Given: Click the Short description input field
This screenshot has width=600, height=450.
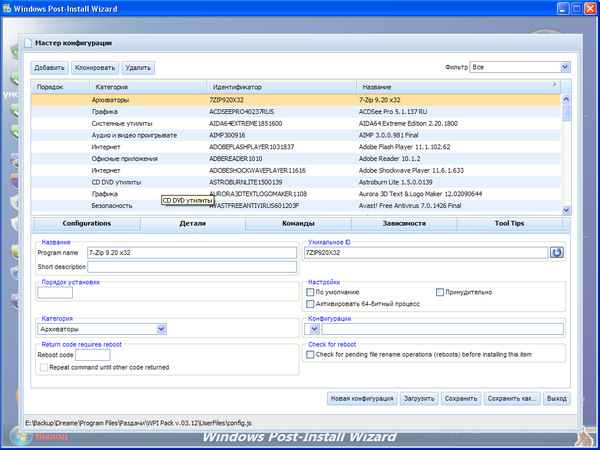Looking at the screenshot, I should [192, 267].
